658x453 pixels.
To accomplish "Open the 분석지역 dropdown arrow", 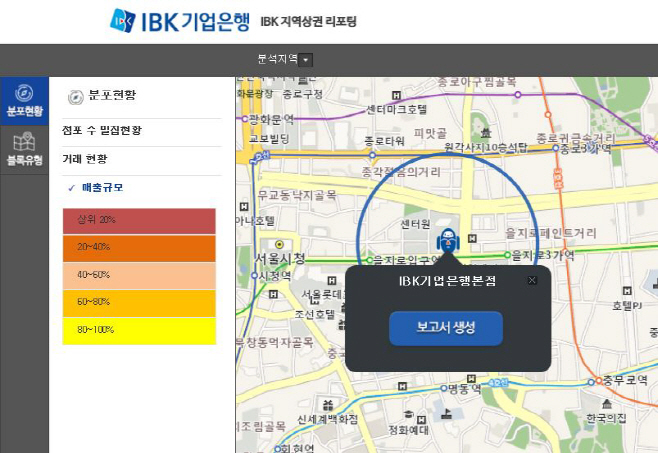I will [x=306, y=60].
